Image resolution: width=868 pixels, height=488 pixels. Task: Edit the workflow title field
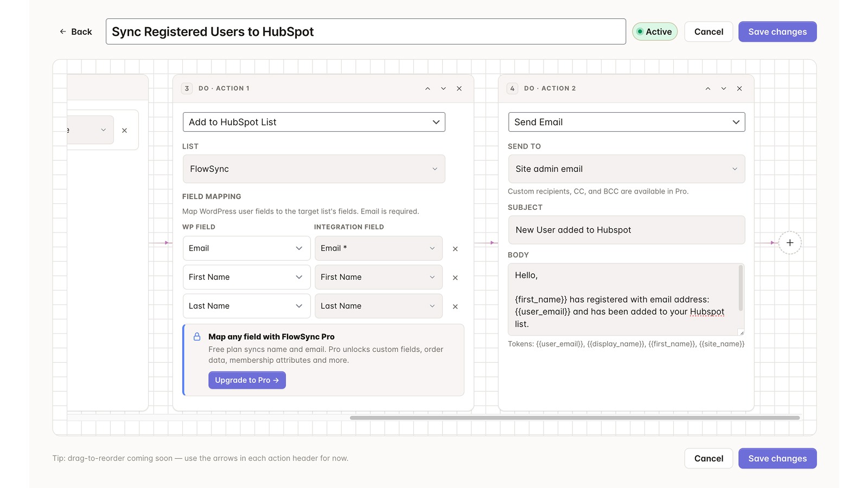[366, 31]
